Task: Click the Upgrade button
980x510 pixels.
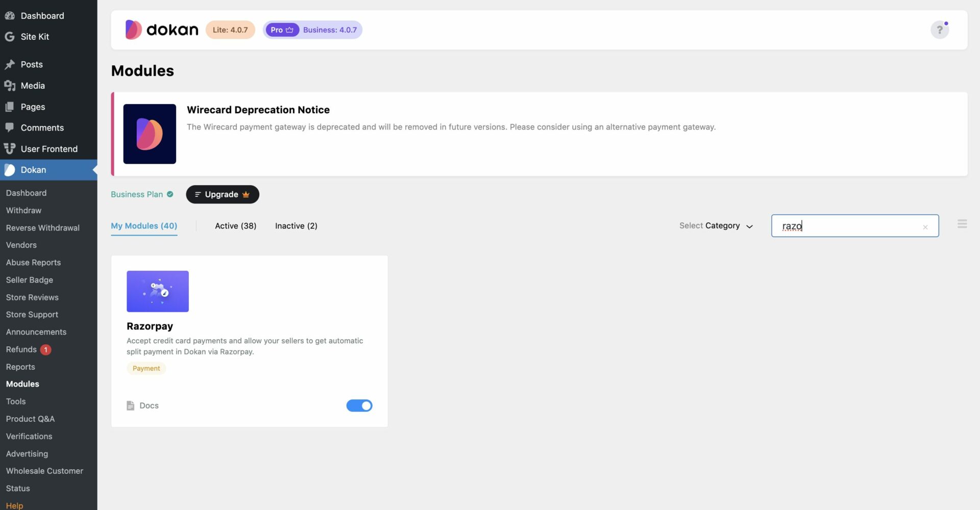Action: click(222, 194)
